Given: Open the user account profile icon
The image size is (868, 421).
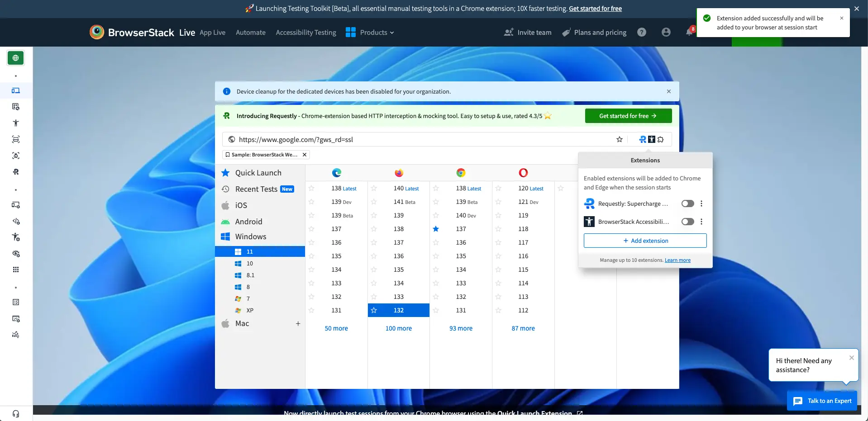Looking at the screenshot, I should point(666,32).
